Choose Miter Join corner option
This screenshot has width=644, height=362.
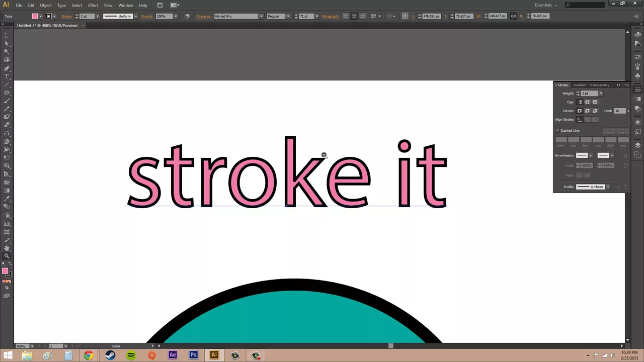tap(580, 111)
